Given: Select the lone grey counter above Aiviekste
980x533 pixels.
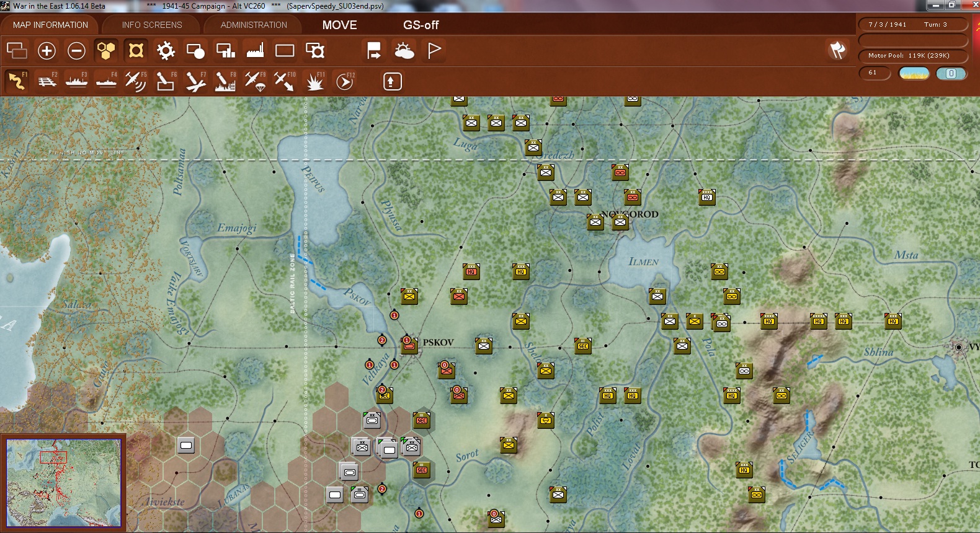Looking at the screenshot, I should 186,445.
